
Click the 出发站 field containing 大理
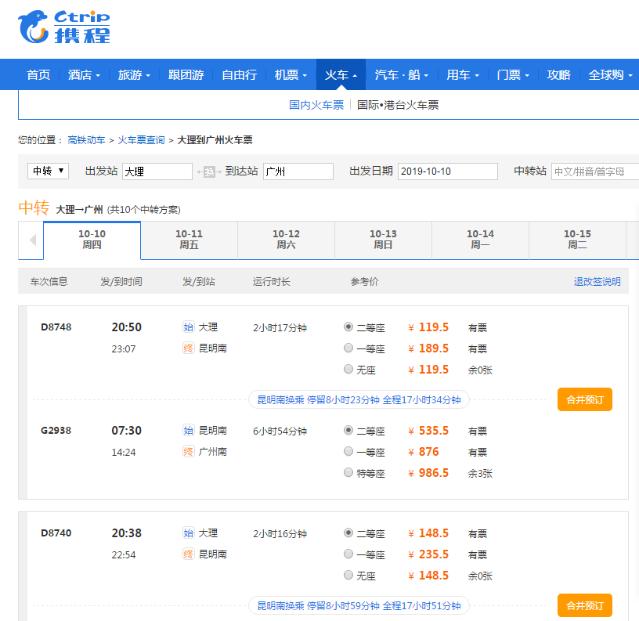tap(157, 172)
